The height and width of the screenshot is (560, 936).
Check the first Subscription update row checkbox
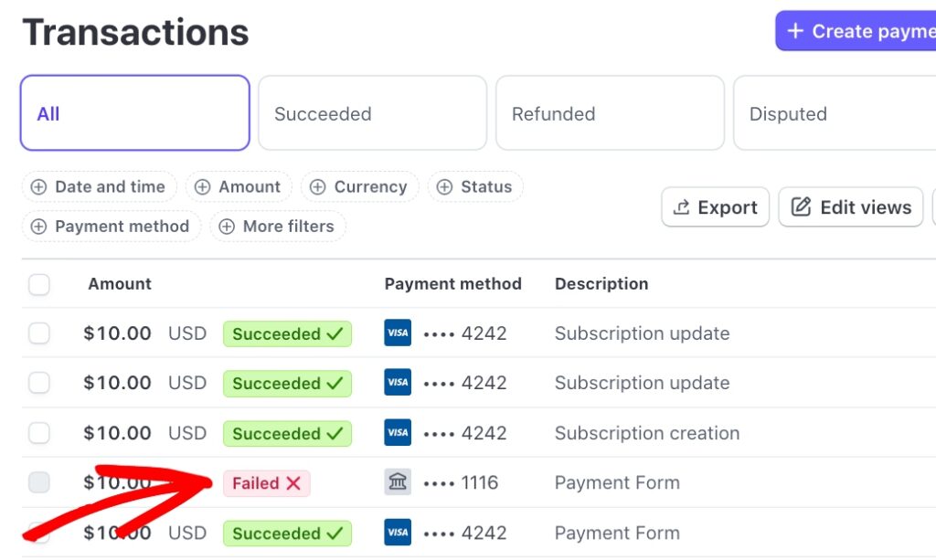tap(39, 333)
